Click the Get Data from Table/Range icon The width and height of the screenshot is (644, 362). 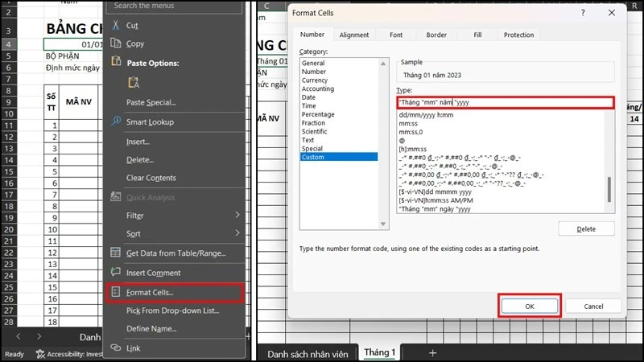tap(115, 253)
